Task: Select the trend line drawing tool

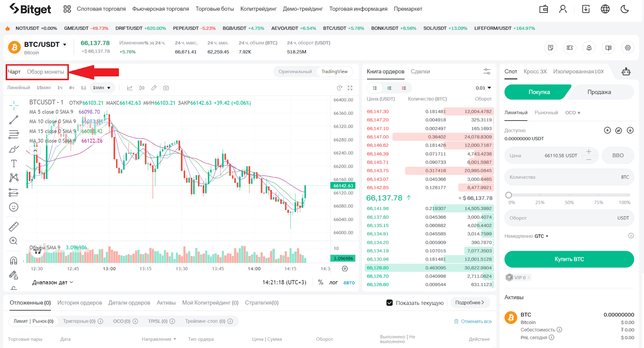Action: tap(14, 120)
